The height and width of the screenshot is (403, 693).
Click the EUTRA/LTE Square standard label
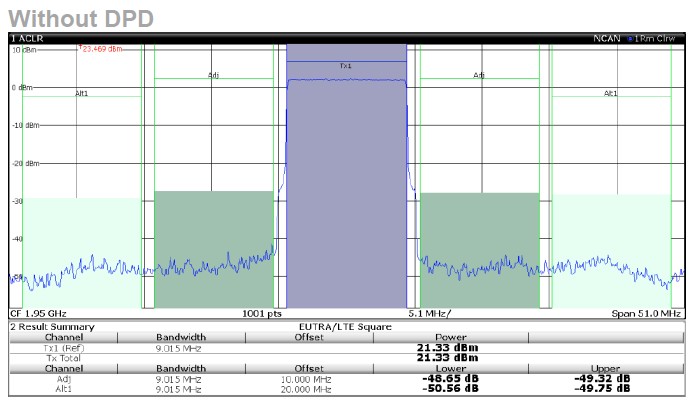[x=345, y=327]
